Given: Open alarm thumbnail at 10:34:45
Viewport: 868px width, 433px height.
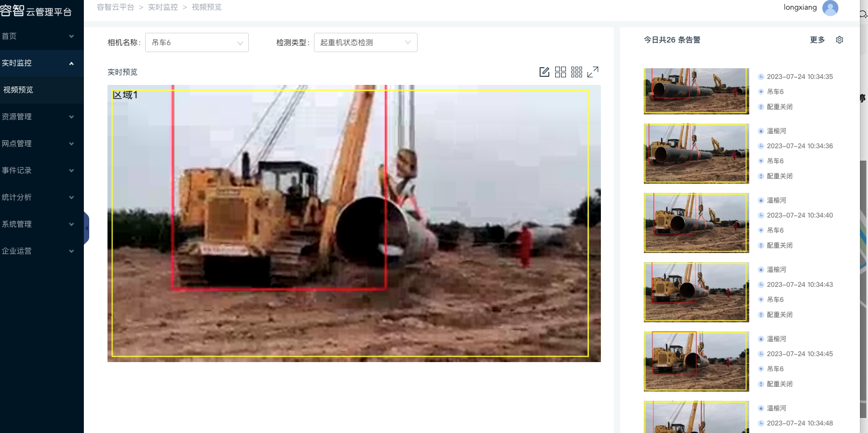Looking at the screenshot, I should pos(697,362).
